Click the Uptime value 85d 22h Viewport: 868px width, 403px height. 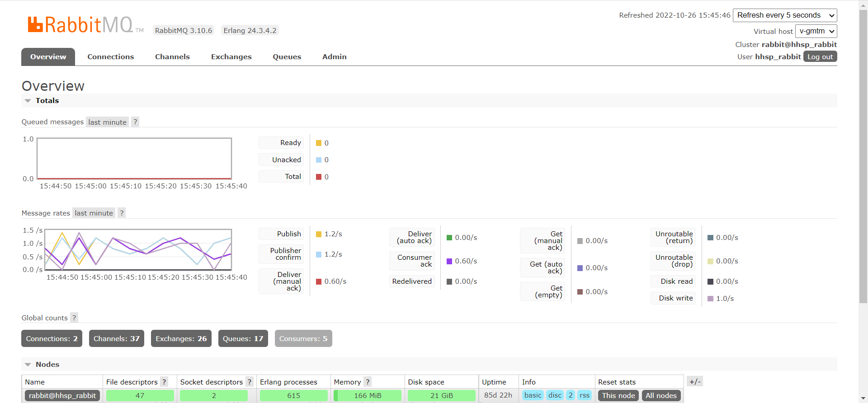[x=498, y=395]
